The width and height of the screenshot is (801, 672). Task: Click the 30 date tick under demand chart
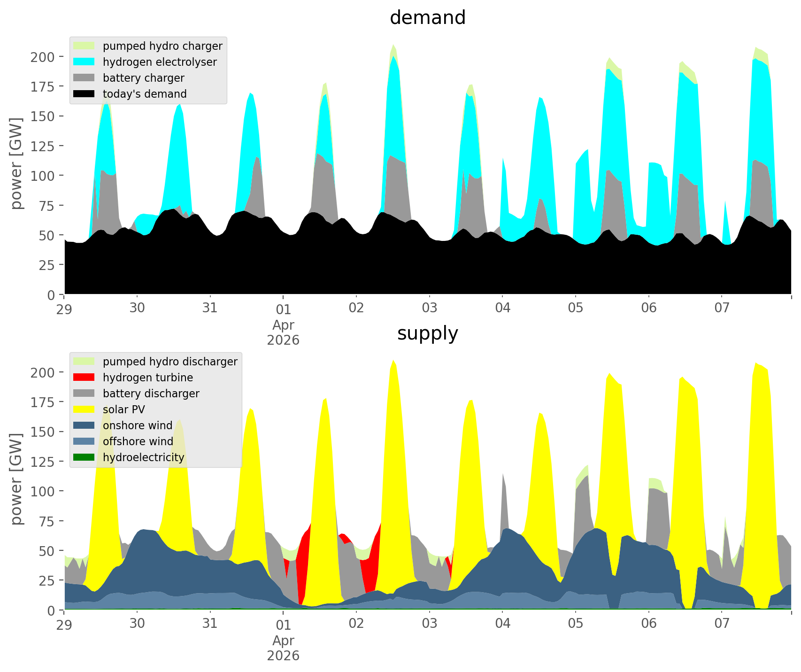point(137,309)
